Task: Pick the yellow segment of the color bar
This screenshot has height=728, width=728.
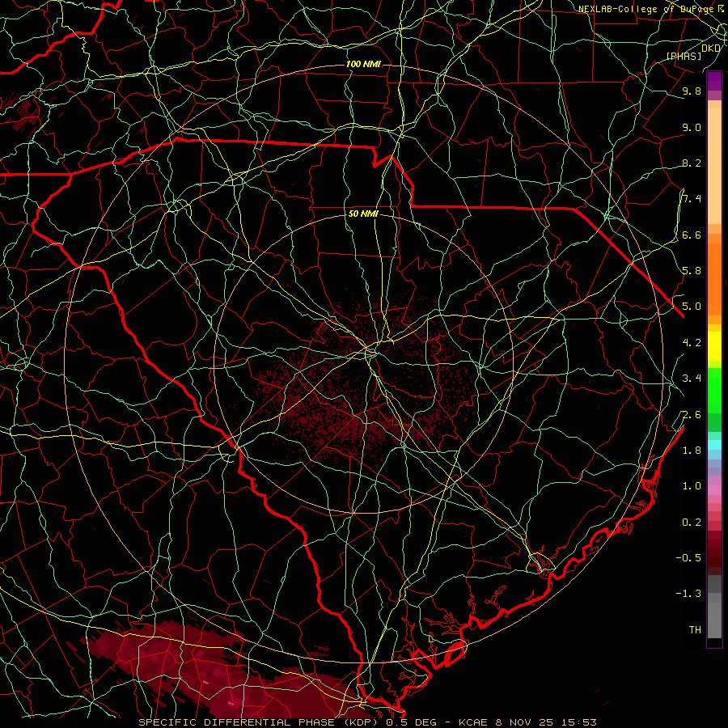Action: click(714, 346)
